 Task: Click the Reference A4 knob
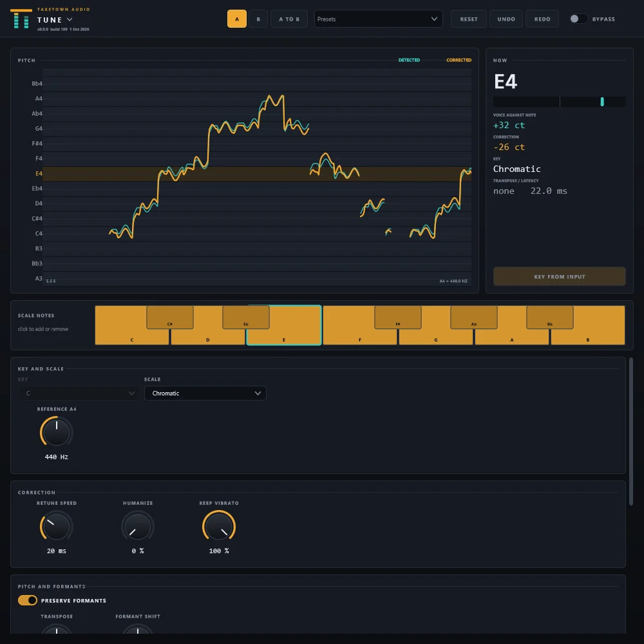click(x=56, y=431)
